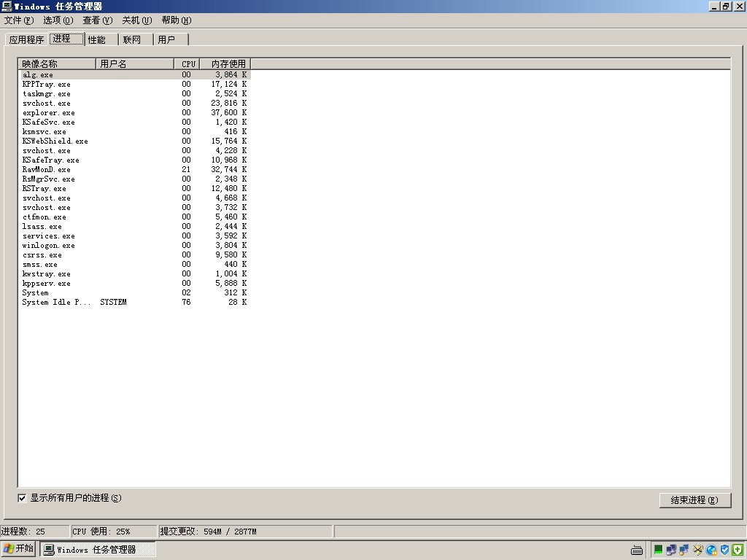Open the 帮助 menu

[177, 20]
